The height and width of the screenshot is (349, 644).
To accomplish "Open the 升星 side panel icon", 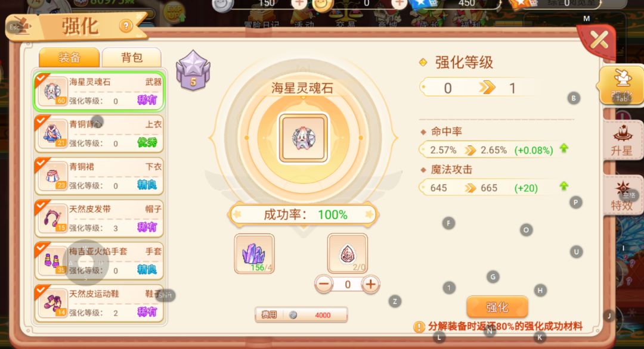I will coord(622,141).
